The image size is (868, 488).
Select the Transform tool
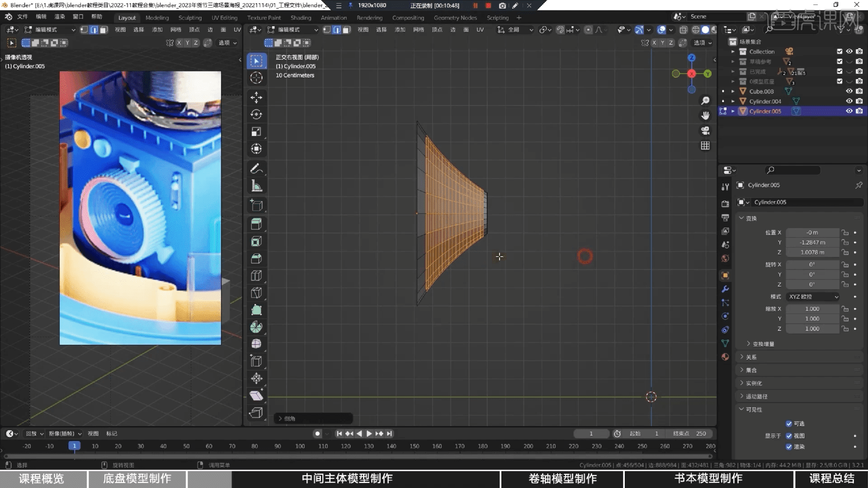tap(256, 149)
